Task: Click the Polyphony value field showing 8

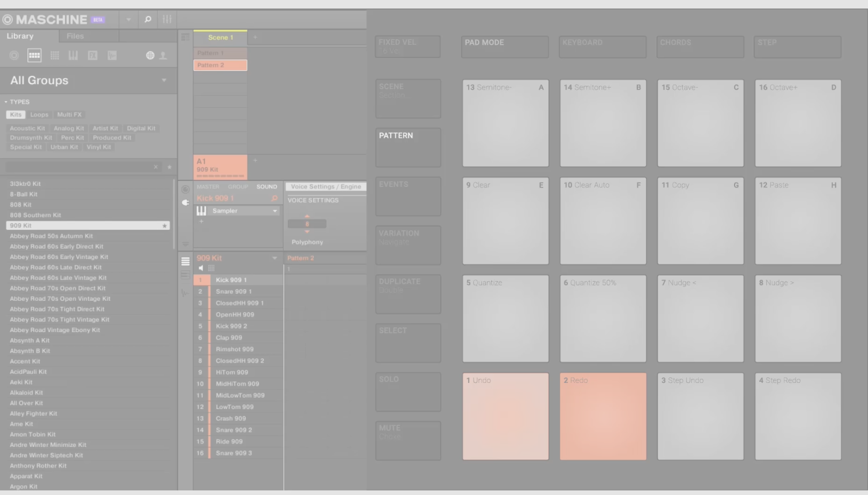Action: click(x=307, y=224)
